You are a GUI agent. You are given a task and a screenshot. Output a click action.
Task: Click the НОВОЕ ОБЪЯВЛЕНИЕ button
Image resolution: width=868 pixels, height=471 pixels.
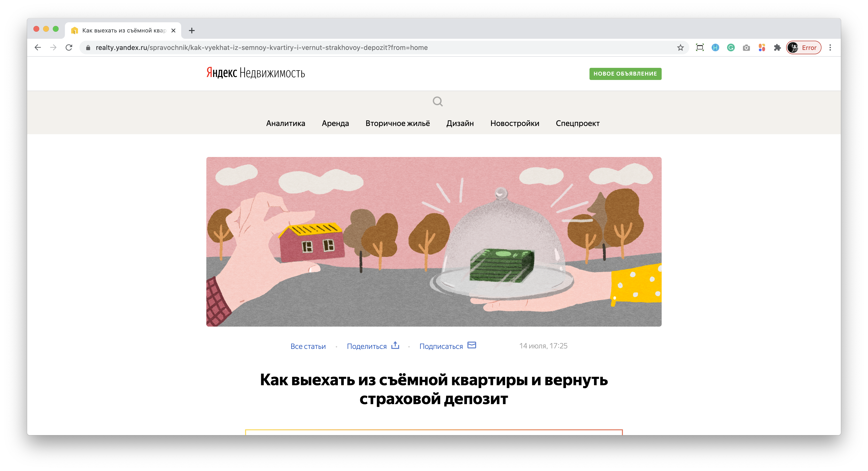coord(625,73)
